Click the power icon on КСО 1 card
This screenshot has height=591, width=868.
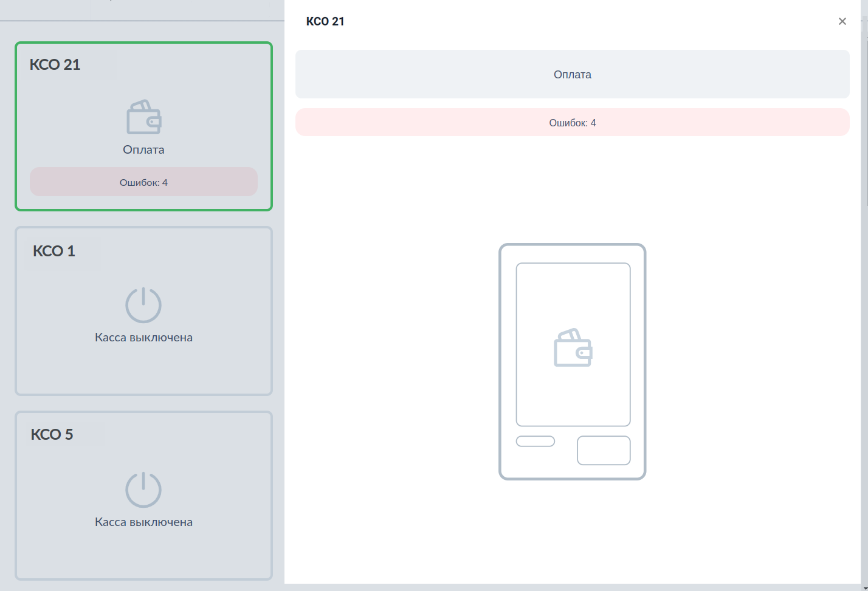tap(143, 305)
